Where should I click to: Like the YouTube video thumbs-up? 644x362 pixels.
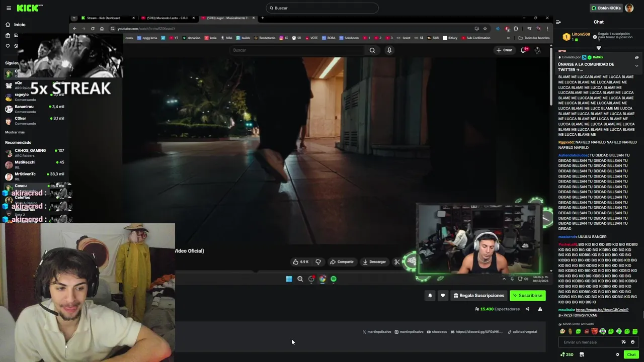[301, 262]
